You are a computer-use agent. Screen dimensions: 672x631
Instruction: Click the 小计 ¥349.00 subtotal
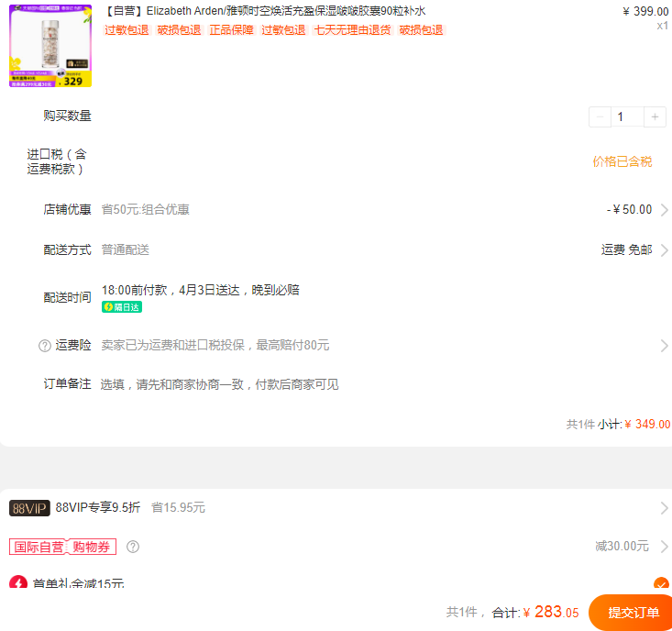633,425
